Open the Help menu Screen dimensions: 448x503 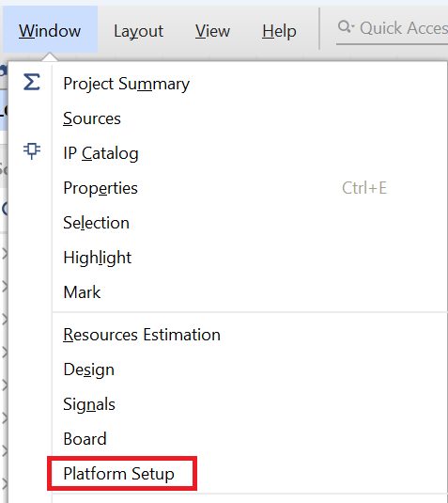pyautogui.click(x=279, y=31)
